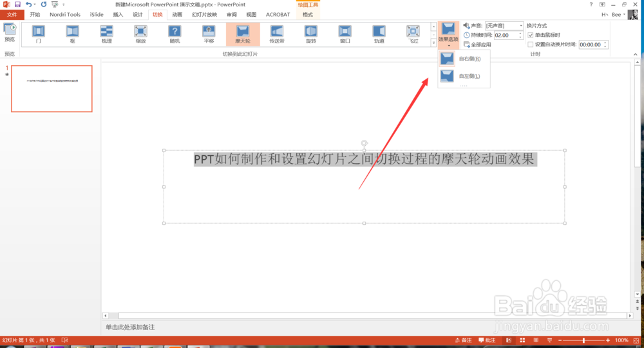Click the Redo/Repeat icon
The image size is (644, 348).
tap(44, 4)
